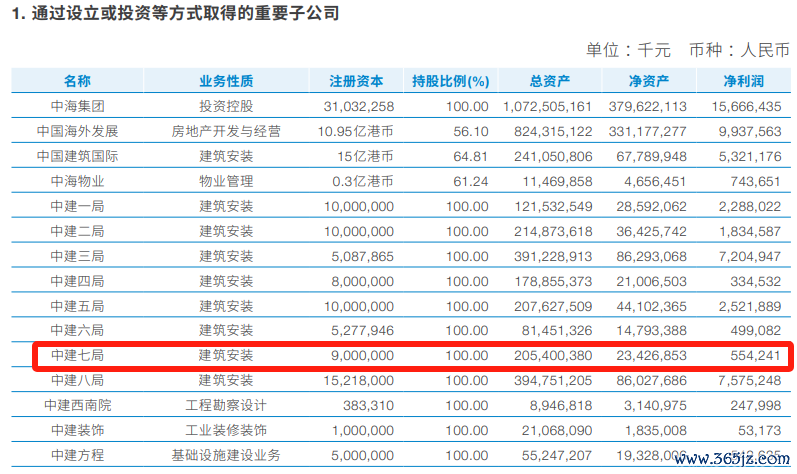Select the 中建一局 name cell
This screenshot has width=797, height=474.
[x=77, y=206]
